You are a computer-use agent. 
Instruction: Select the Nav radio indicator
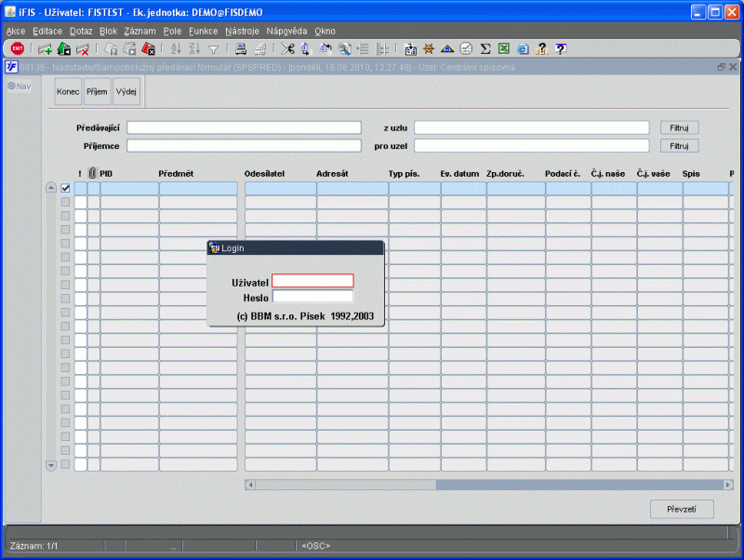click(12, 86)
